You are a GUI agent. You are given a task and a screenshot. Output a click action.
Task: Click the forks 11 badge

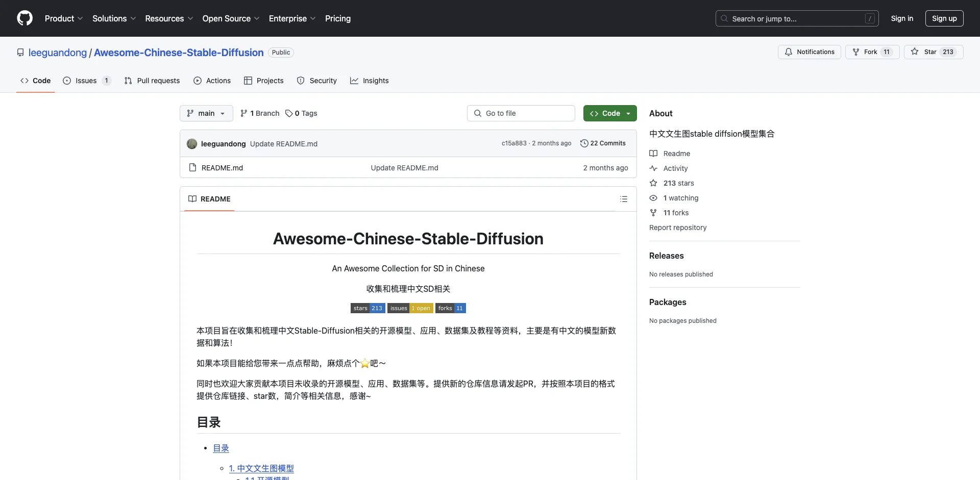(x=451, y=308)
